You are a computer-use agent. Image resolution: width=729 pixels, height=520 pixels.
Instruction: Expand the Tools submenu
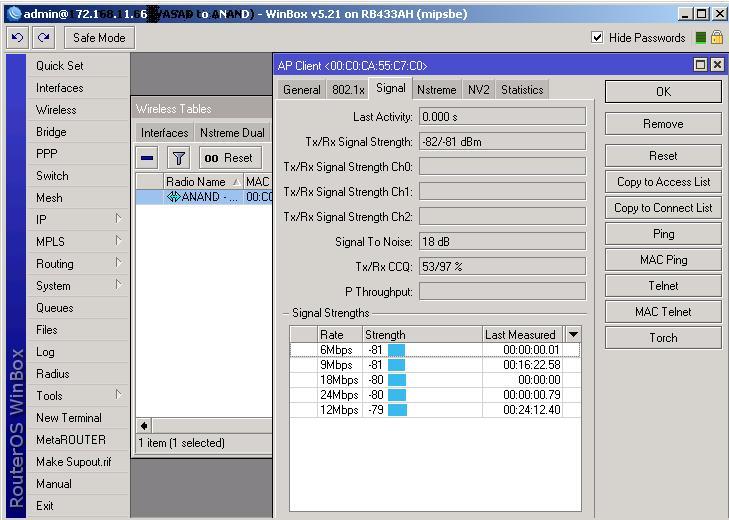119,395
